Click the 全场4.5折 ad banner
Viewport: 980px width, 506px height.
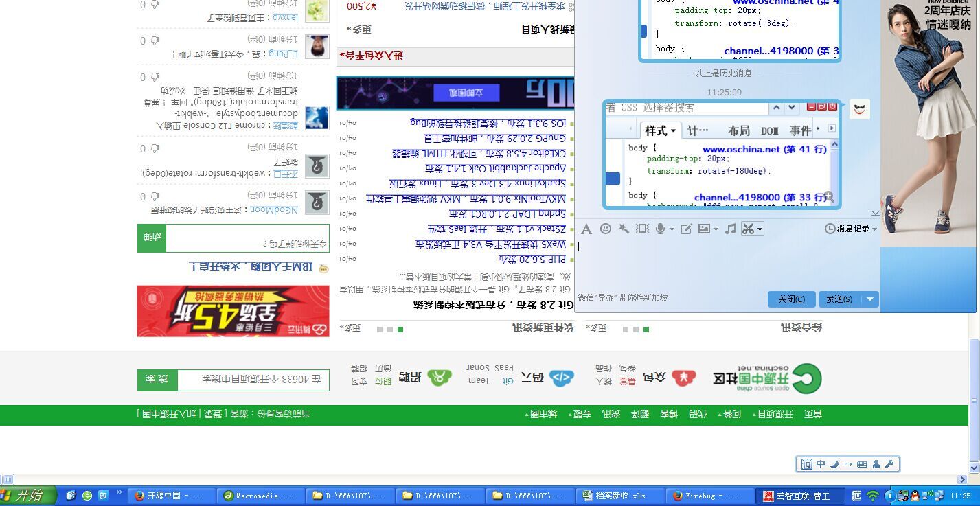(233, 311)
